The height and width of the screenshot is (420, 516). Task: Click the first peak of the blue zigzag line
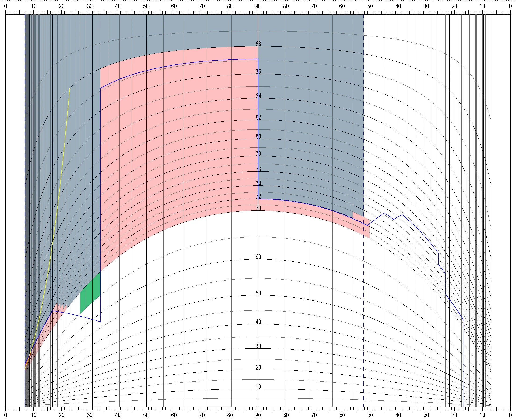tap(384, 213)
